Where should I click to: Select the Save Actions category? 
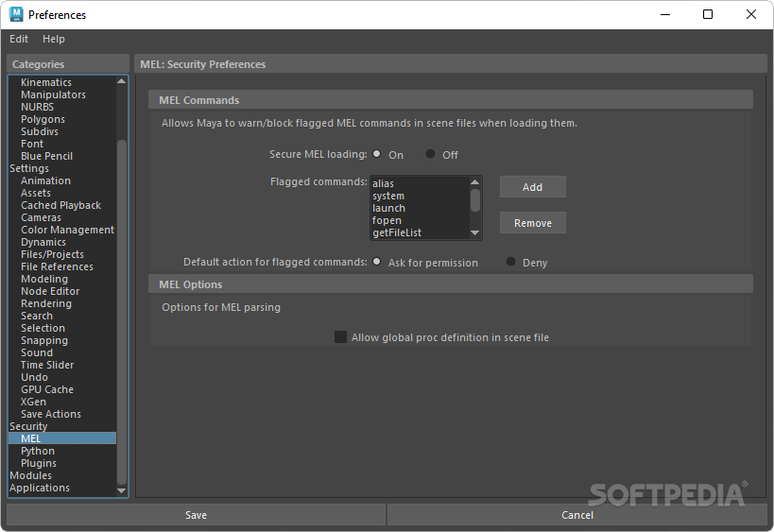(62, 415)
